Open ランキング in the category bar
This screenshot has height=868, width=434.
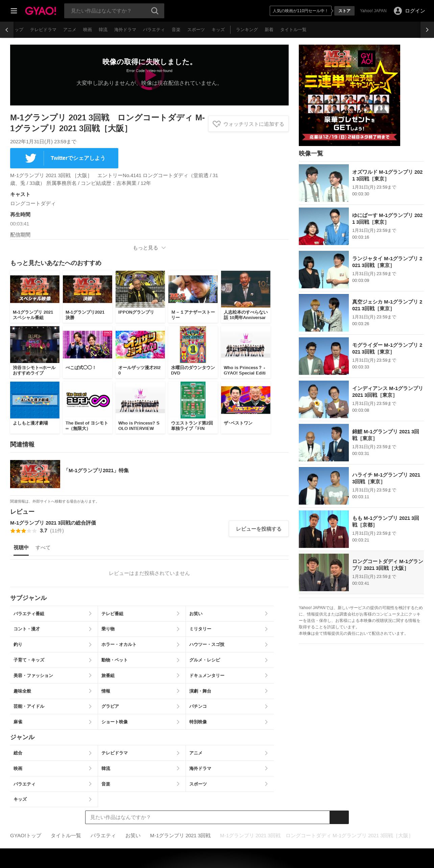tap(247, 30)
